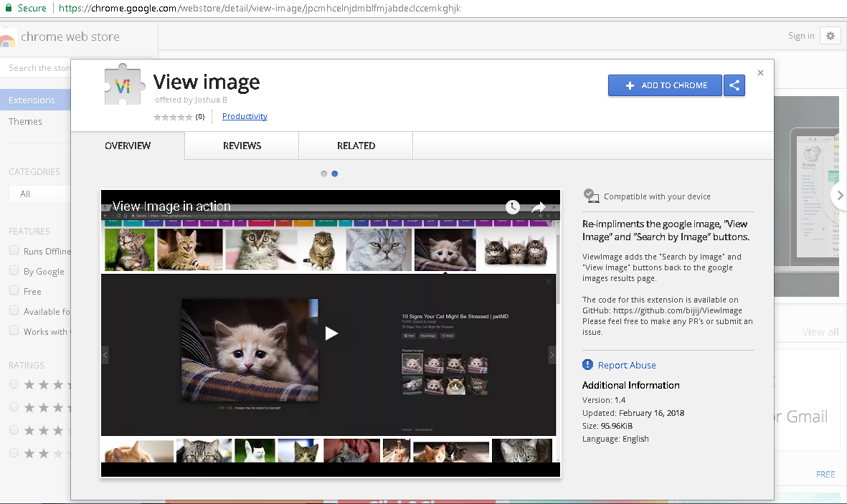Click the Additional Information heading

[631, 385]
